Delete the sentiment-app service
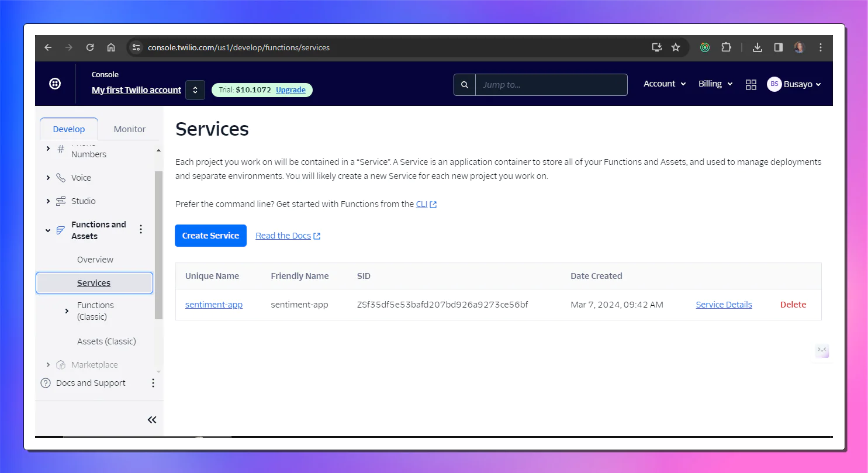 click(x=793, y=305)
